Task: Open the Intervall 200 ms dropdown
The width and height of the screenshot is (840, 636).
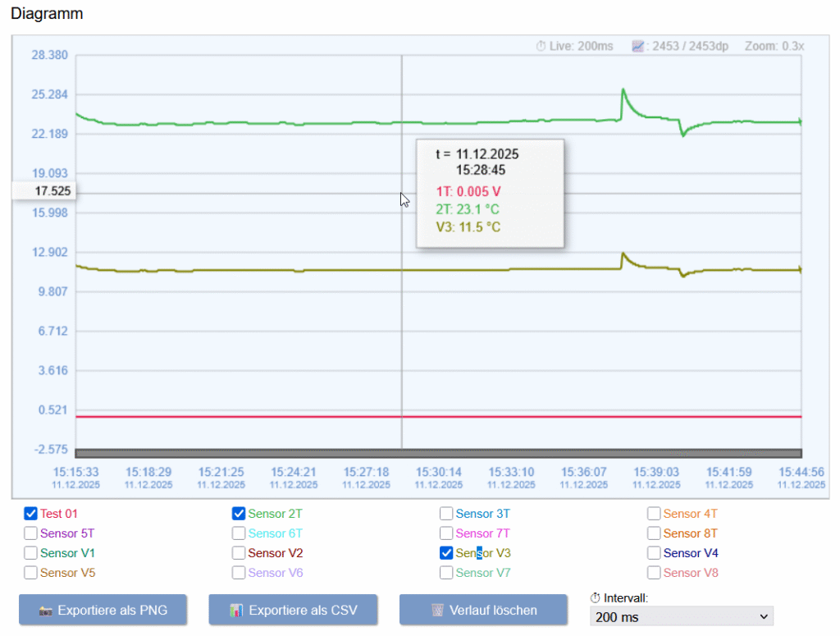Action: pyautogui.click(x=682, y=616)
